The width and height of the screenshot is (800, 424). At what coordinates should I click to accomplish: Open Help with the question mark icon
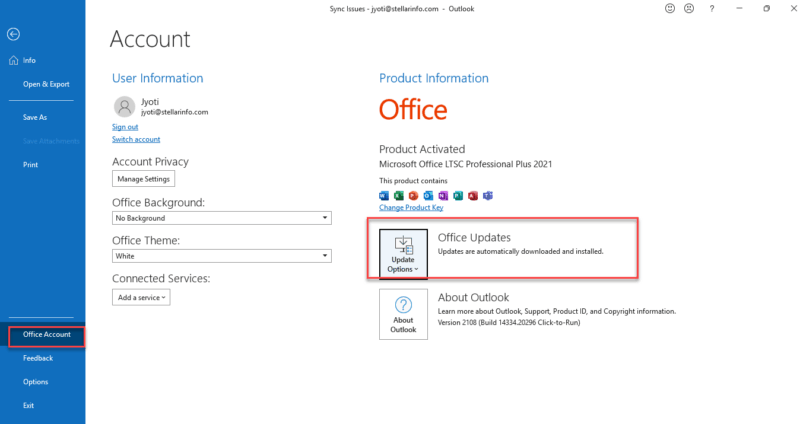[712, 8]
